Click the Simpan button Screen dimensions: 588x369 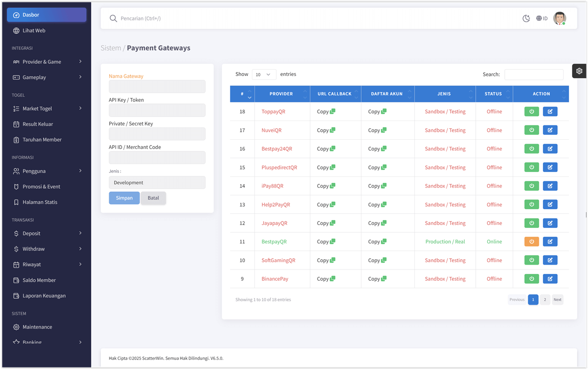(x=124, y=198)
